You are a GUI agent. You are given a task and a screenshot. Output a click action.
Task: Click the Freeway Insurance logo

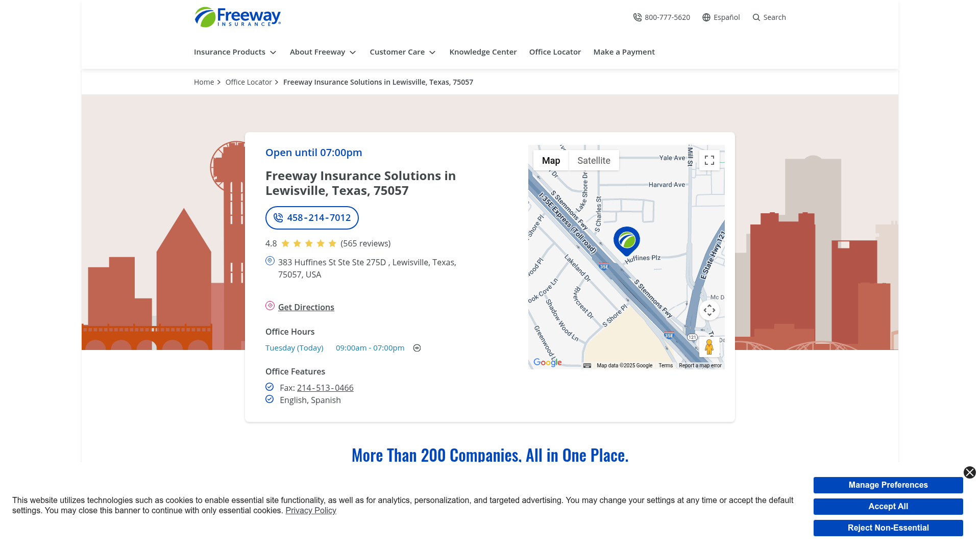(x=237, y=17)
